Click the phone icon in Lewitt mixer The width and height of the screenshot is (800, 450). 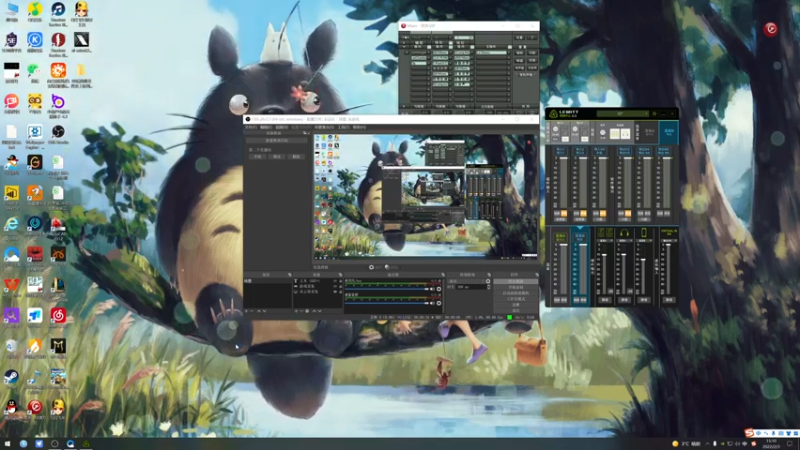point(644,232)
